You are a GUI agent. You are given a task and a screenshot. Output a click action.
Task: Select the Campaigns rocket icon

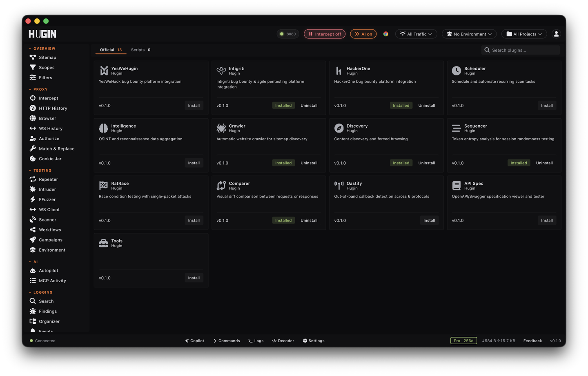pyautogui.click(x=33, y=240)
